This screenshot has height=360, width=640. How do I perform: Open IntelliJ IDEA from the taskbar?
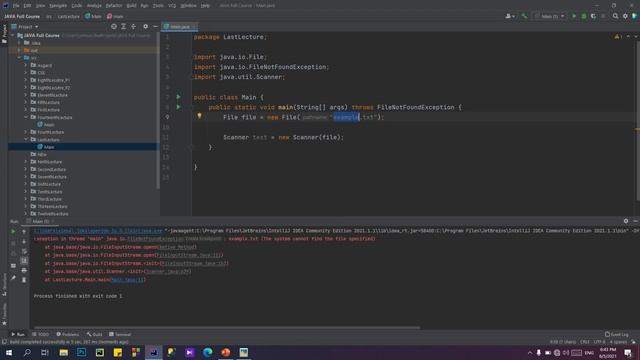(x=153, y=352)
